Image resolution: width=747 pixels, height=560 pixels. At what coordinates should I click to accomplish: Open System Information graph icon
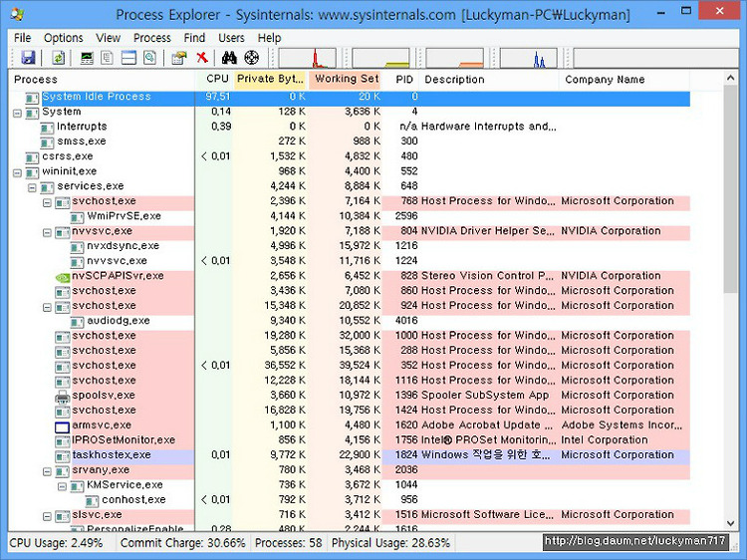pos(88,58)
